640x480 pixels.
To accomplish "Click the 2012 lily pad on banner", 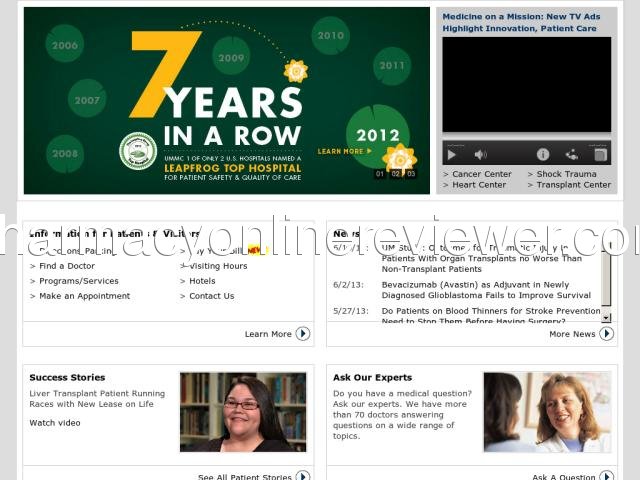I will point(378,136).
